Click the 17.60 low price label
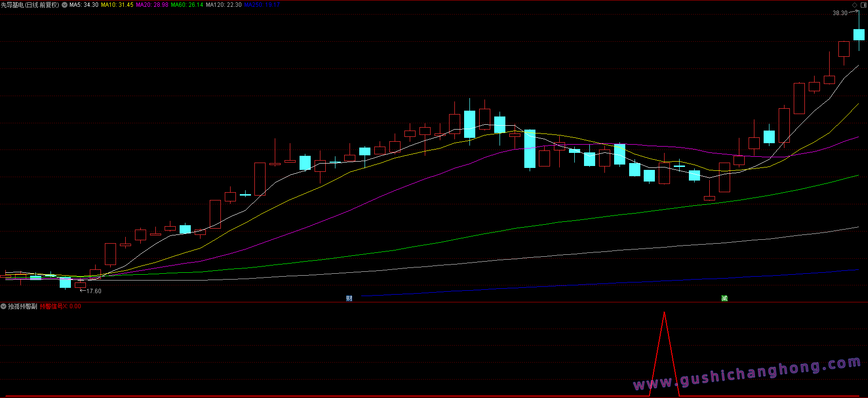868x398 pixels. pyautogui.click(x=94, y=291)
